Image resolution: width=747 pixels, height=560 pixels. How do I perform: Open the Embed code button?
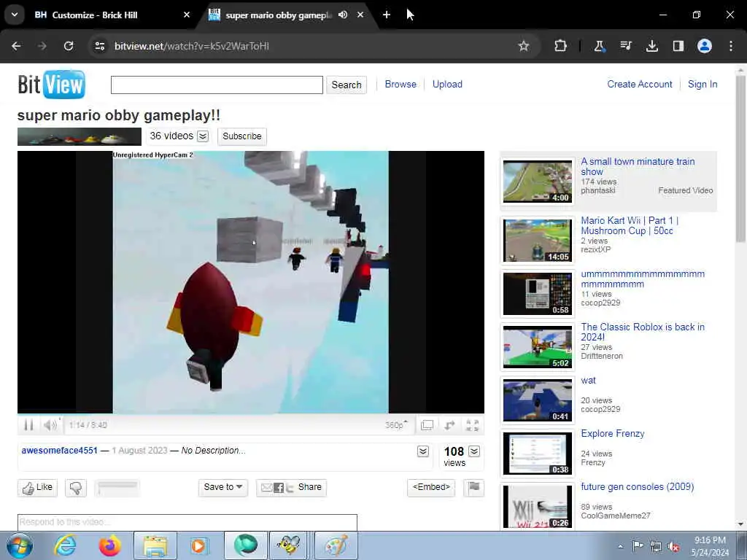click(x=431, y=488)
